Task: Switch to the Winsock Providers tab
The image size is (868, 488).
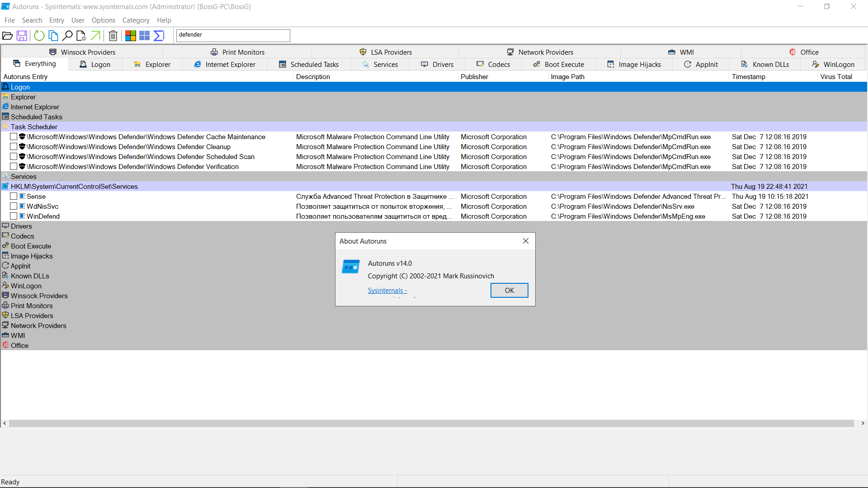Action: 82,52
